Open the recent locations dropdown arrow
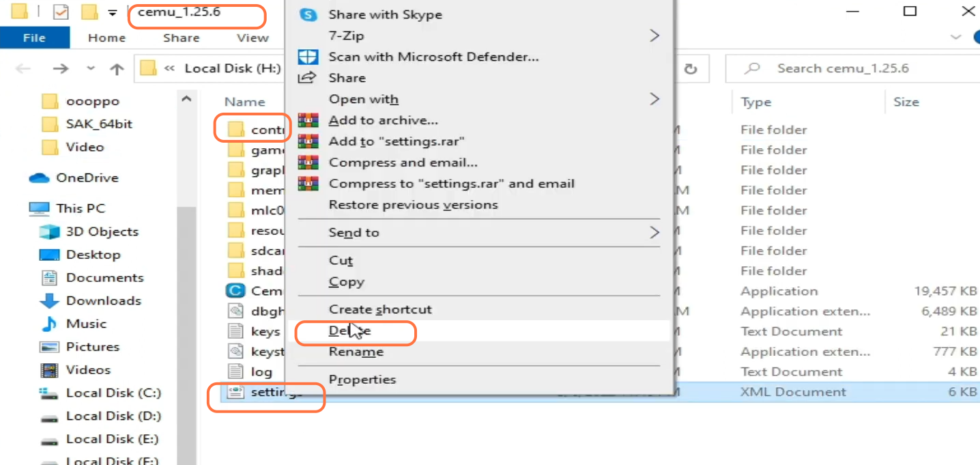980x465 pixels. click(x=91, y=69)
